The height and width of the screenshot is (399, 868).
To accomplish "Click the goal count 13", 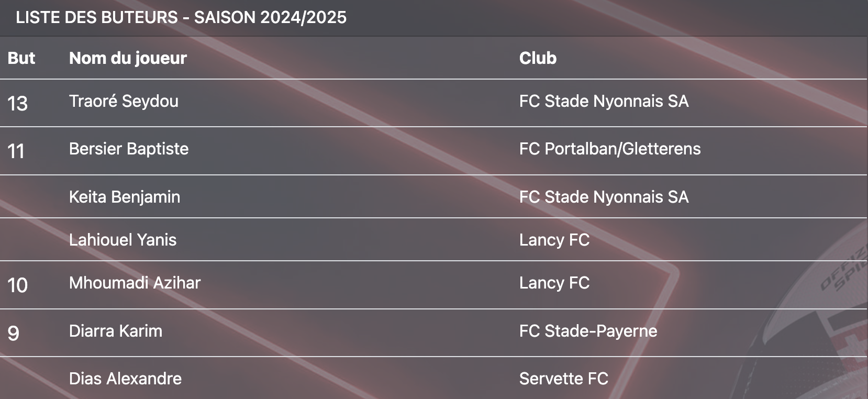I will pos(17,103).
